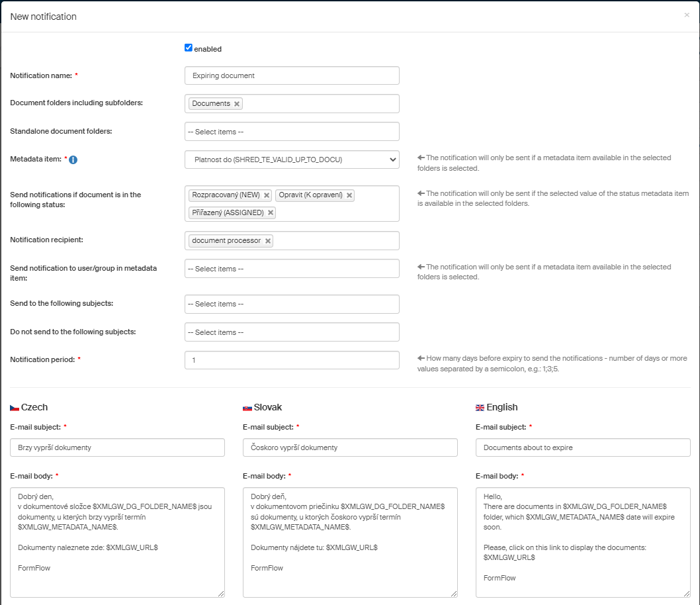Click the English e-mail subject field

[x=583, y=447]
